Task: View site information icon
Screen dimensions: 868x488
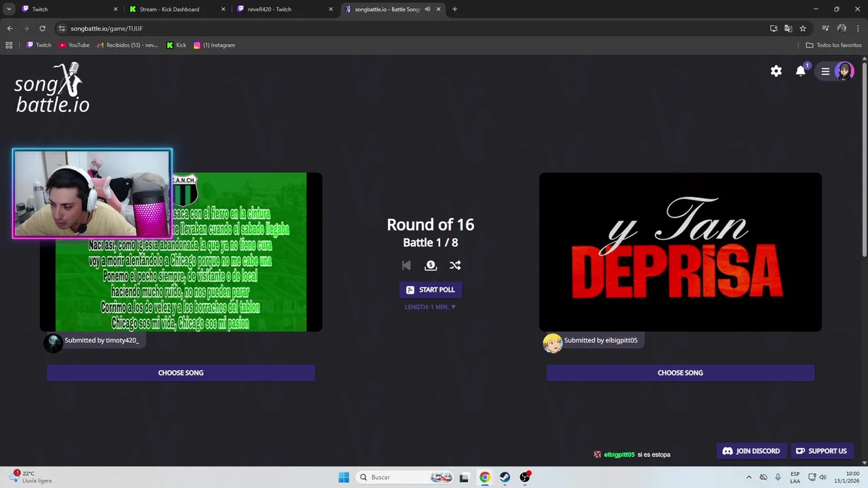Action: (x=62, y=28)
